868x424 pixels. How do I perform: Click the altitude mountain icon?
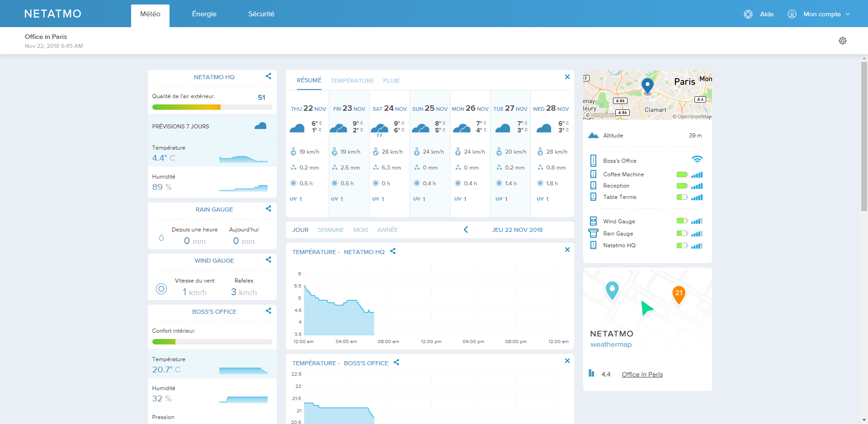[593, 136]
